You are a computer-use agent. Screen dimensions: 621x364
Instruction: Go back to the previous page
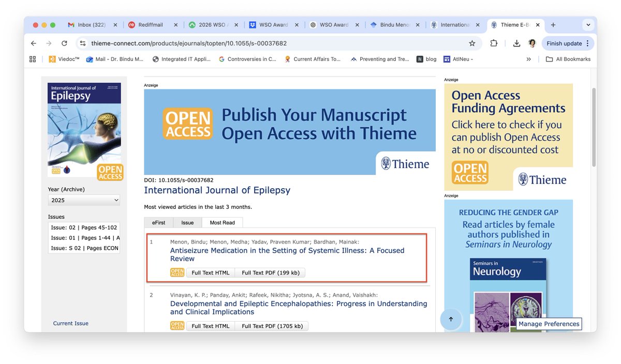tap(34, 43)
